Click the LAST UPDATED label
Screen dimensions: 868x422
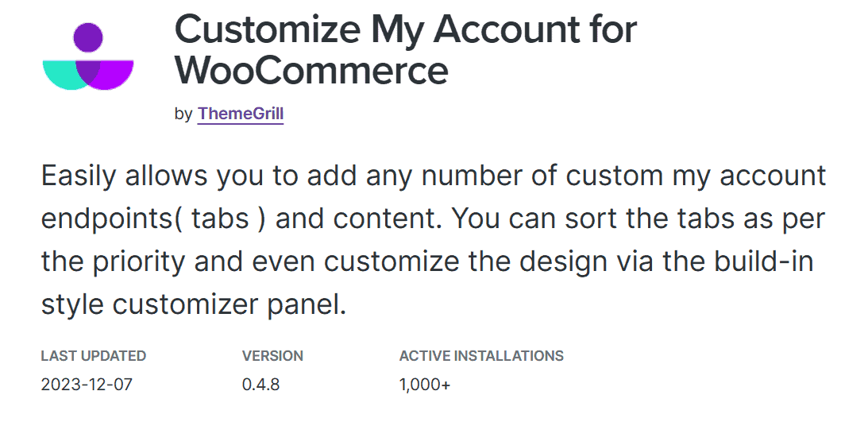[93, 356]
